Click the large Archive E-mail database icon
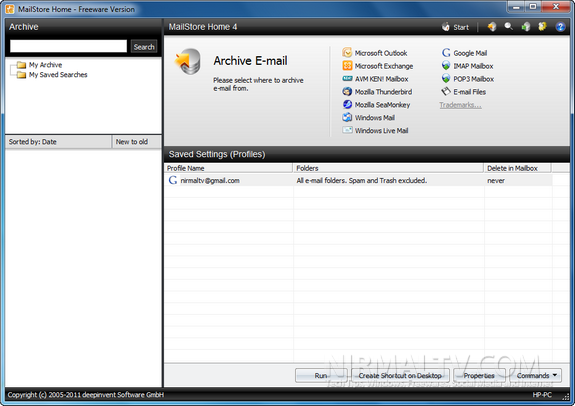Screen dimensions: 575x406 coord(188,62)
